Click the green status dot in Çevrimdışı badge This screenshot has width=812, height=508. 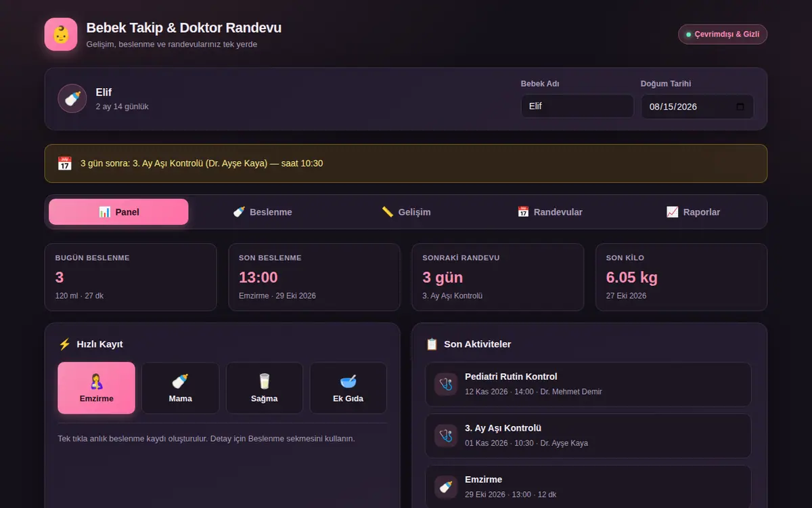coord(688,35)
